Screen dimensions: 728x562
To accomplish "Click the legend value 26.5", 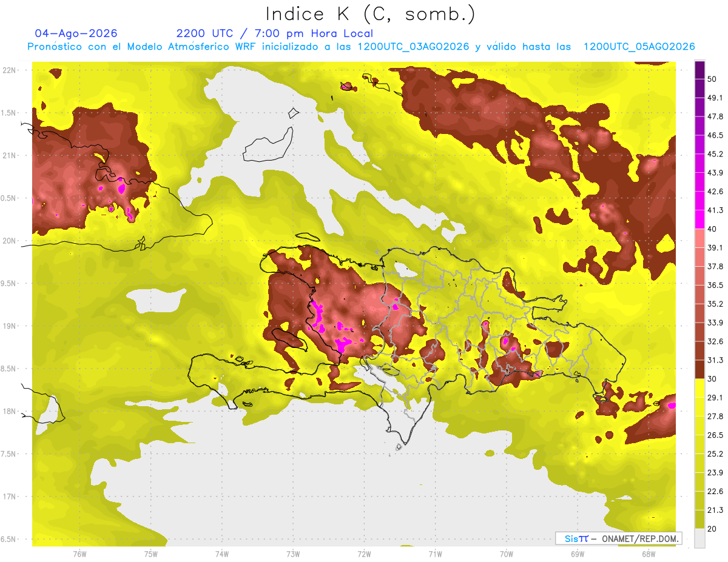I will pyautogui.click(x=715, y=435).
